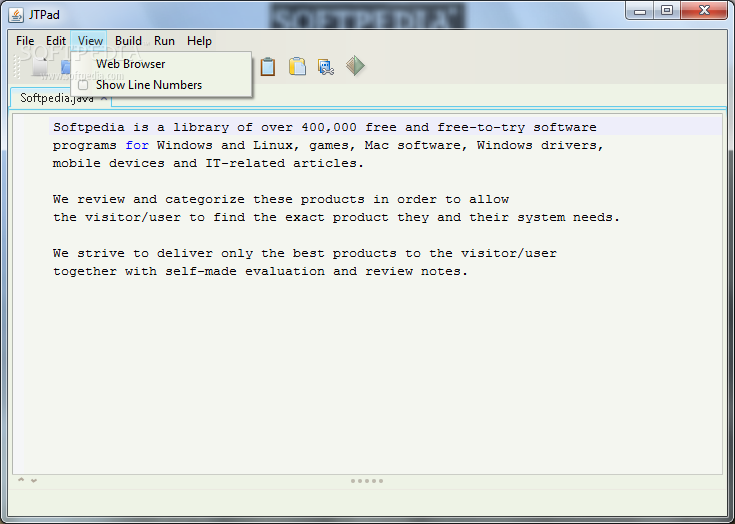Click the dotted splitter handle under editor

tap(367, 481)
